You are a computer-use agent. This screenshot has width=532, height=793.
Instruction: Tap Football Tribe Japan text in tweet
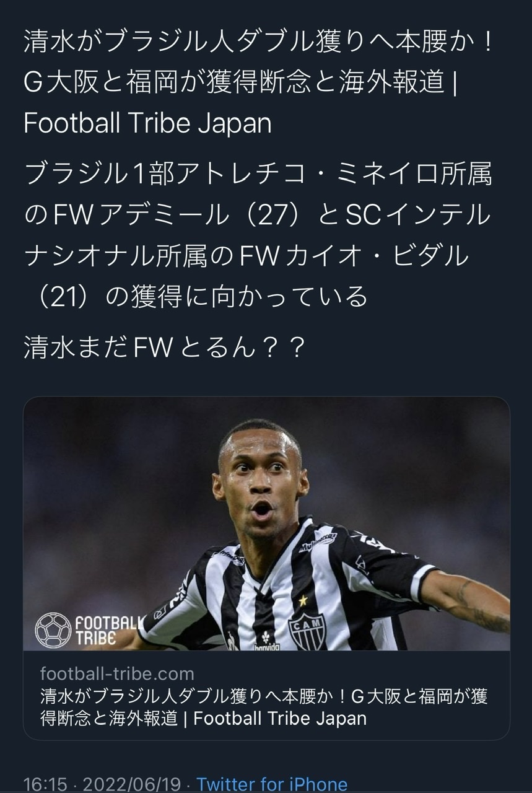147,123
